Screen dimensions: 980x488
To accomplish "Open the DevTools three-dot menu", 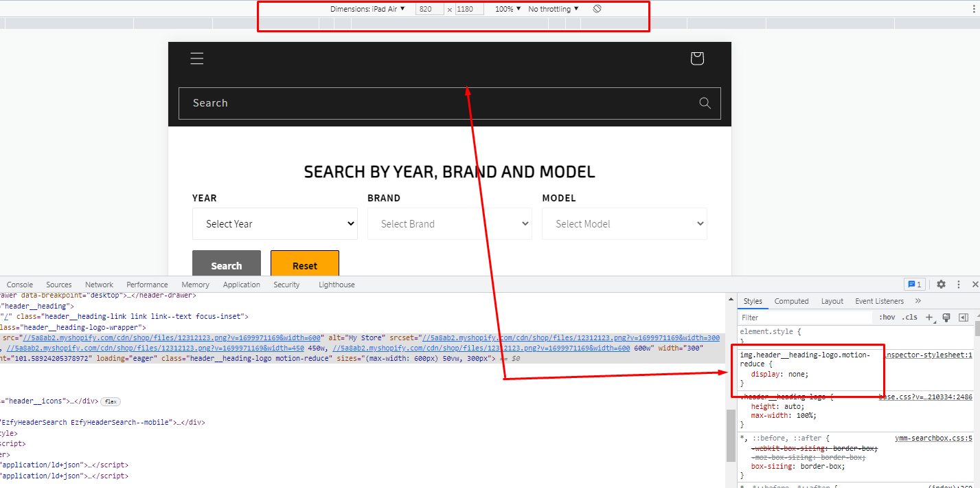I will 959,285.
